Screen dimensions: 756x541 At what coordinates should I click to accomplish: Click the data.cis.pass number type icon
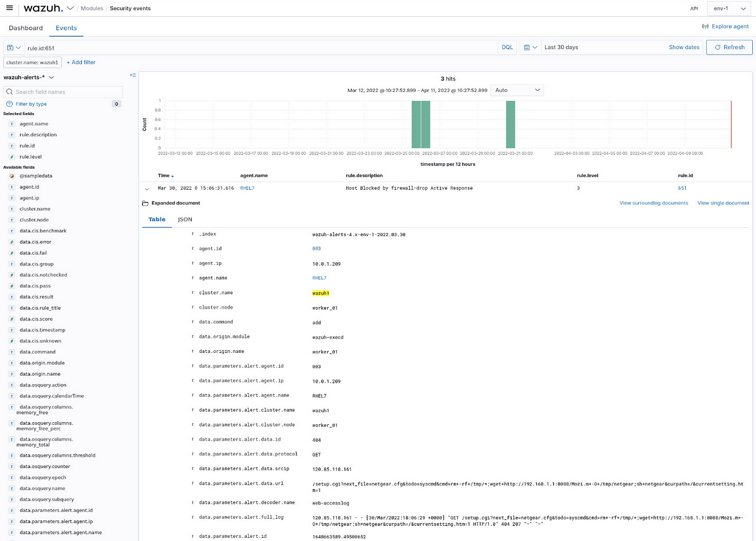click(12, 286)
